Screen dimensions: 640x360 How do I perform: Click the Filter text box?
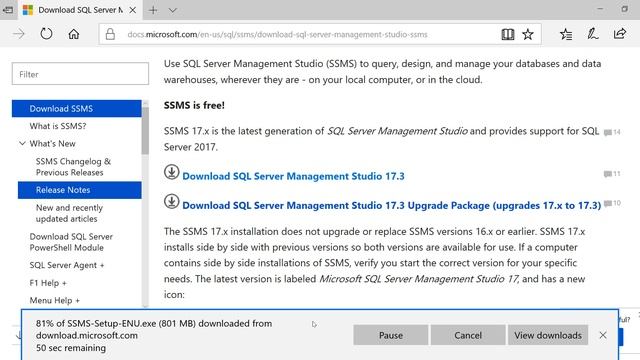[80, 74]
